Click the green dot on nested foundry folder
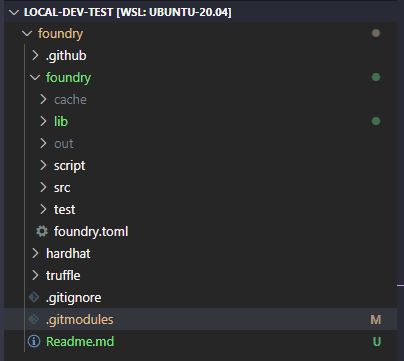 coord(376,77)
